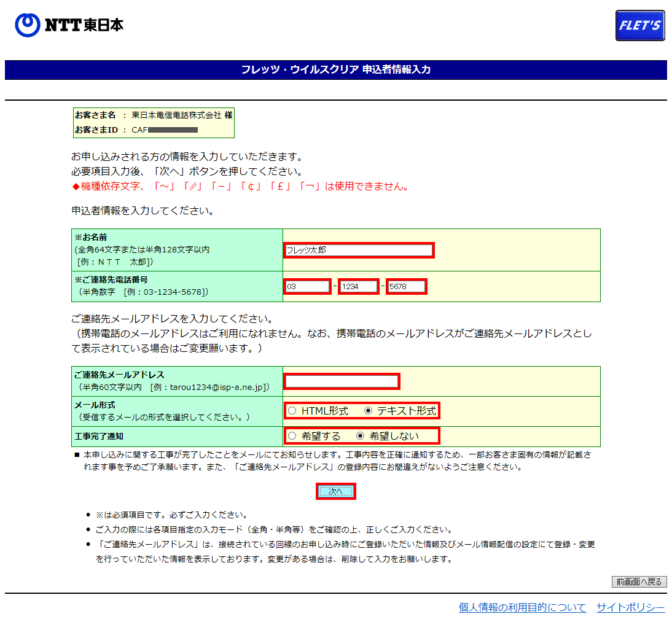Click the NTT East logo
This screenshot has height=627, width=672.
(x=69, y=25)
